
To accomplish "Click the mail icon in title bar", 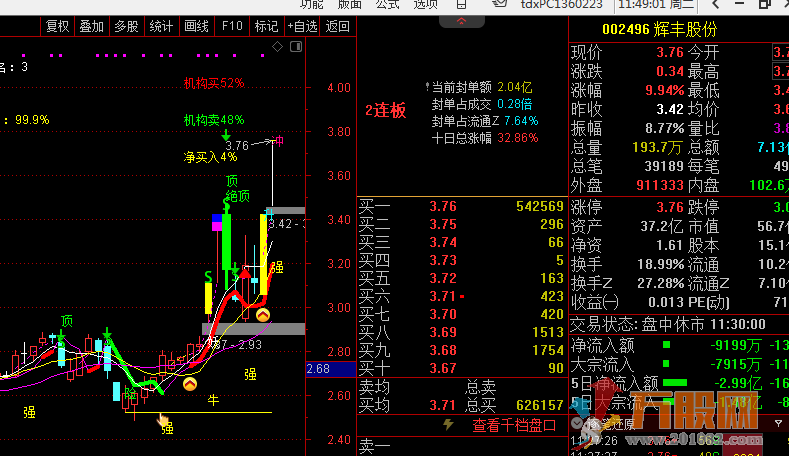I will pyautogui.click(x=501, y=4).
